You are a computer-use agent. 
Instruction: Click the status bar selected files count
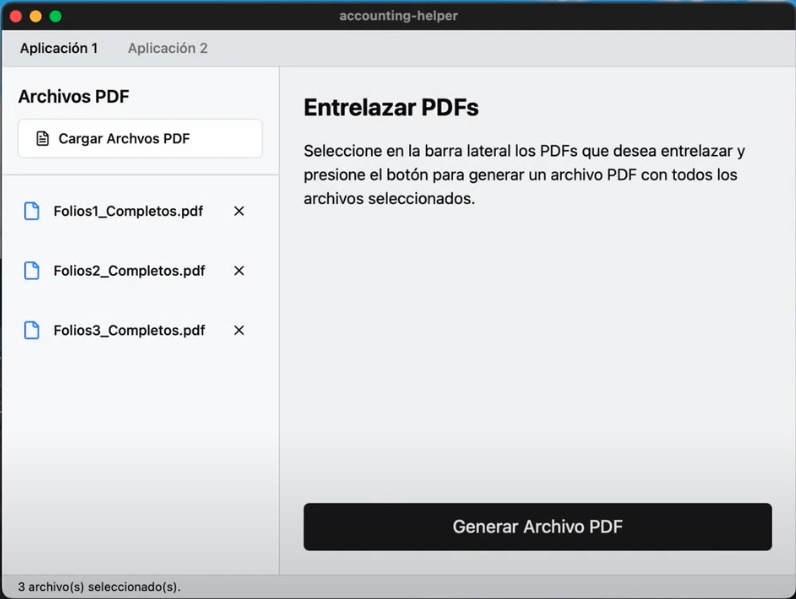[99, 587]
